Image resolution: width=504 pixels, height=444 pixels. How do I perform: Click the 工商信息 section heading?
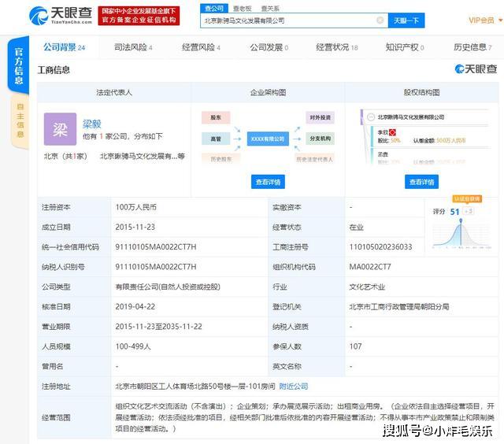point(54,70)
